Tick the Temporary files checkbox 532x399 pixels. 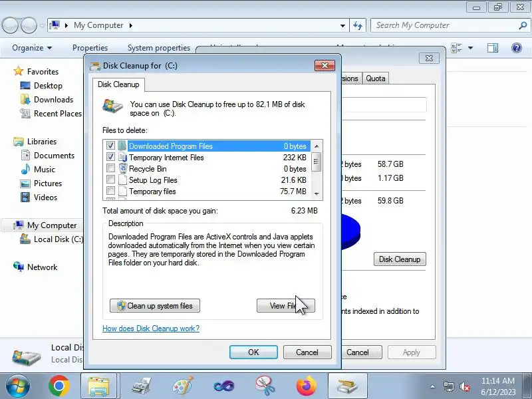pos(110,190)
